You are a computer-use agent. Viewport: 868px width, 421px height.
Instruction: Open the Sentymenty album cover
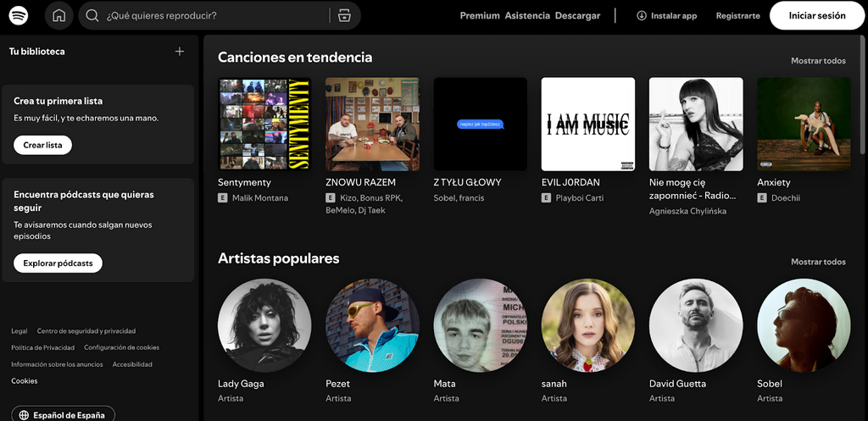264,125
